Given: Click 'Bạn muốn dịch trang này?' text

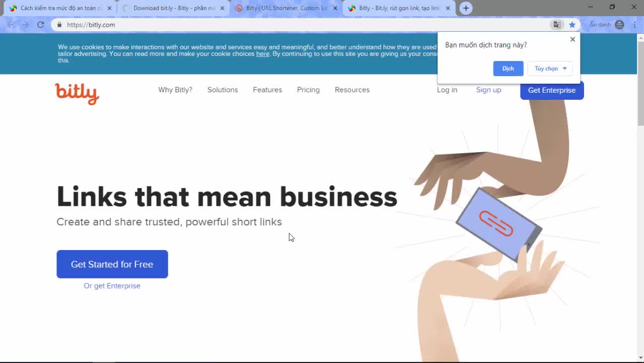Looking at the screenshot, I should (486, 45).
